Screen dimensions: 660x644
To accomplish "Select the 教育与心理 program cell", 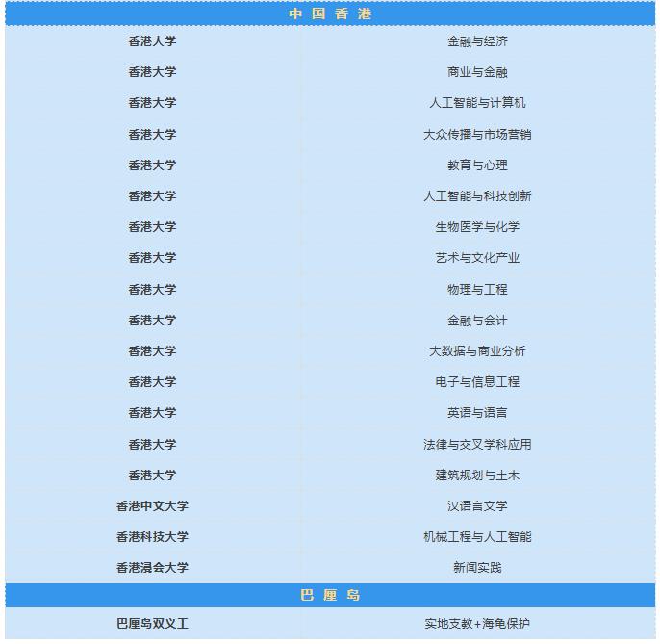I will coord(477,166).
